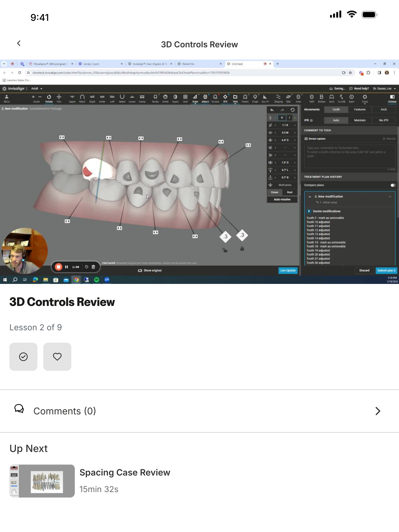Tap the Spacing Case Review title
Screen dimensions: 399x532
click(125, 472)
